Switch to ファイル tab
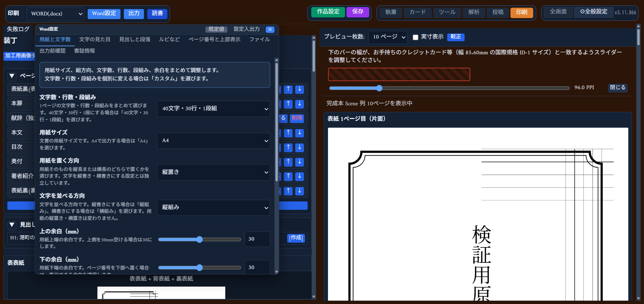Screen dimensions: 644x304 pos(259,40)
